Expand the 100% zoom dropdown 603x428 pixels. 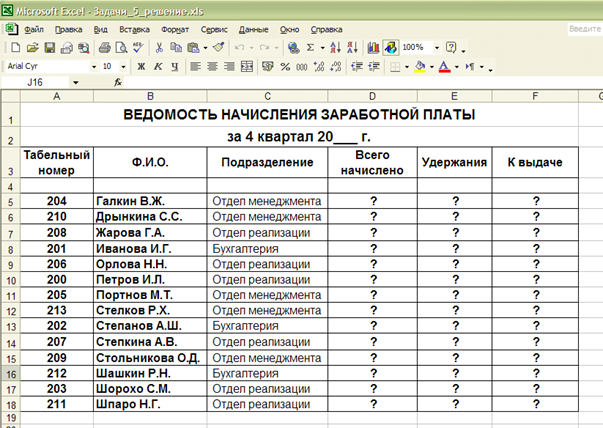[x=437, y=48]
